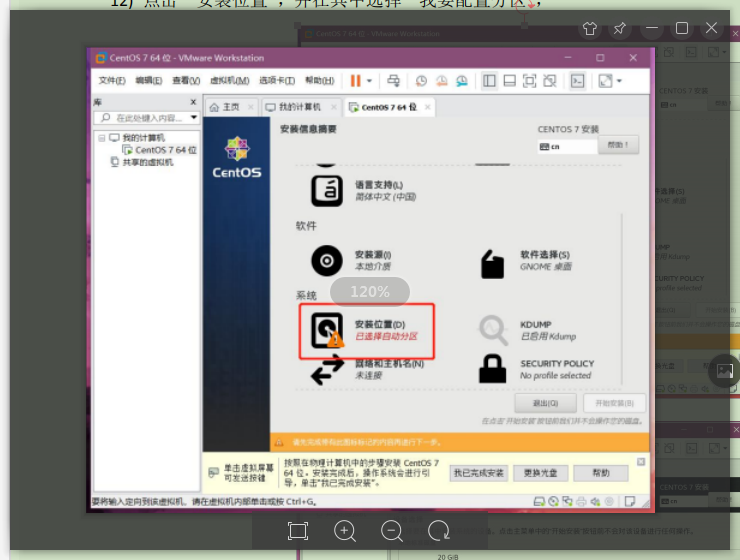
Task: Click the 开始安装(B) button
Action: click(x=614, y=403)
